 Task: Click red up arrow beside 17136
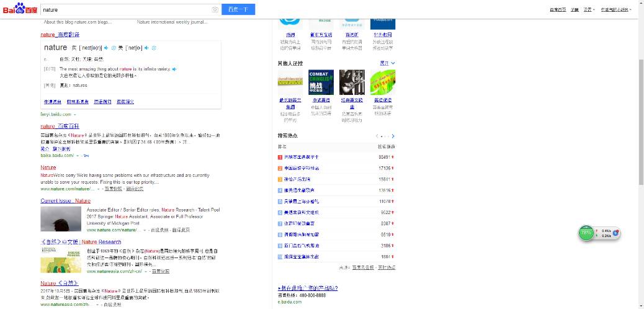click(393, 168)
